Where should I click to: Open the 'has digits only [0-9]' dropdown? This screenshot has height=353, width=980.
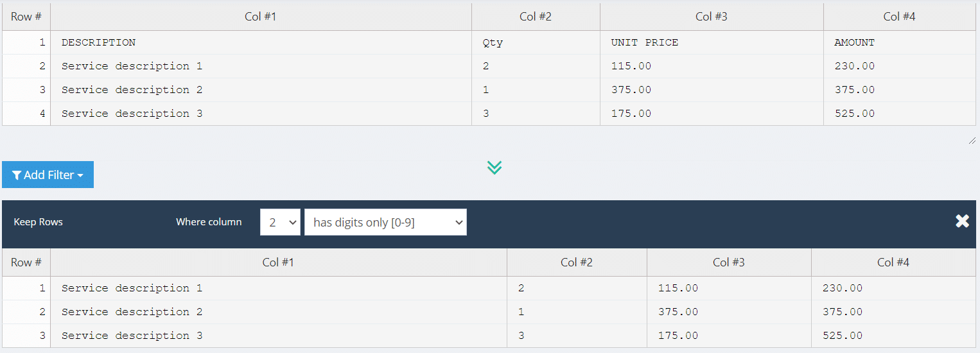pyautogui.click(x=385, y=222)
